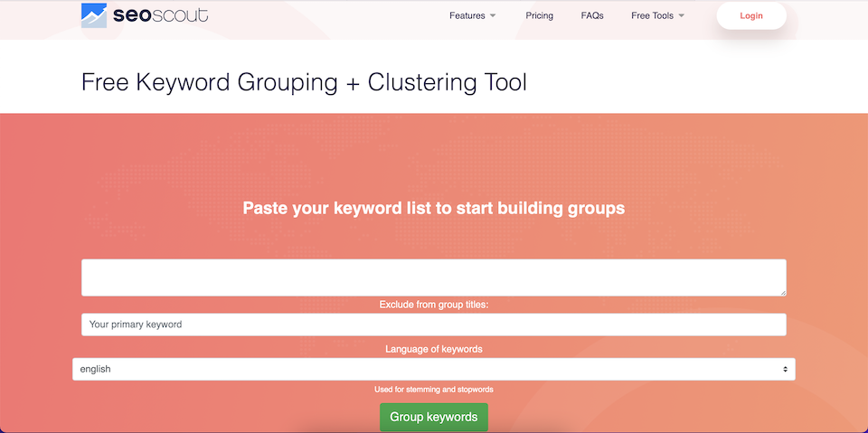The width and height of the screenshot is (868, 433).
Task: Click the Paste your keyword list heading
Action: [x=433, y=208]
